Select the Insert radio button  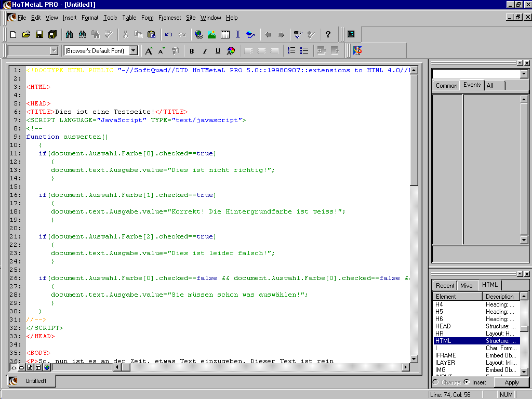466,382
